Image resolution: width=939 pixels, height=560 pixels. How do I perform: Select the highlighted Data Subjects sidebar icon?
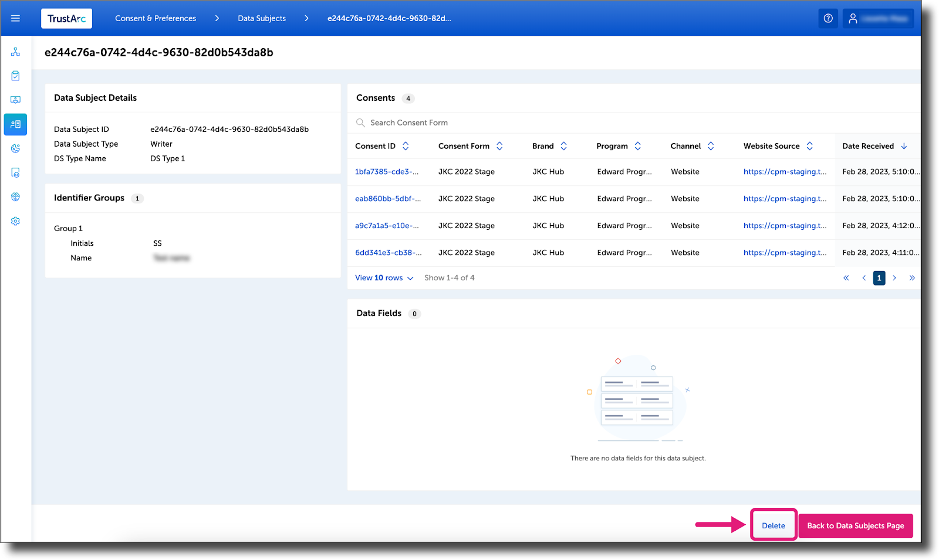15,124
